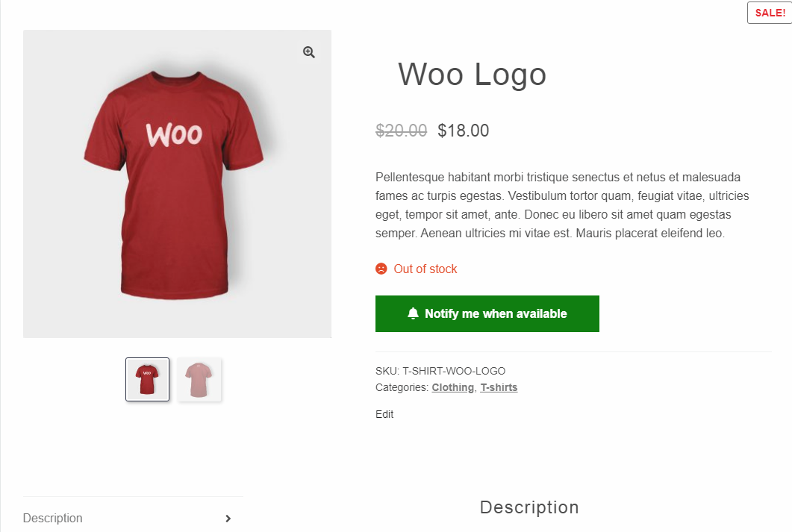
Task: Open the T-shirts category link
Action: coord(499,388)
